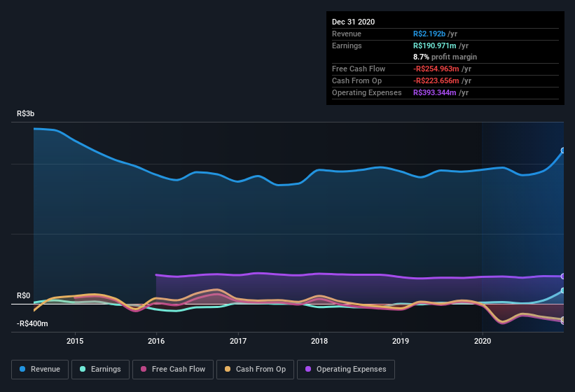Toggle the Revenue legend button
The width and height of the screenshot is (575, 392).
[40, 370]
